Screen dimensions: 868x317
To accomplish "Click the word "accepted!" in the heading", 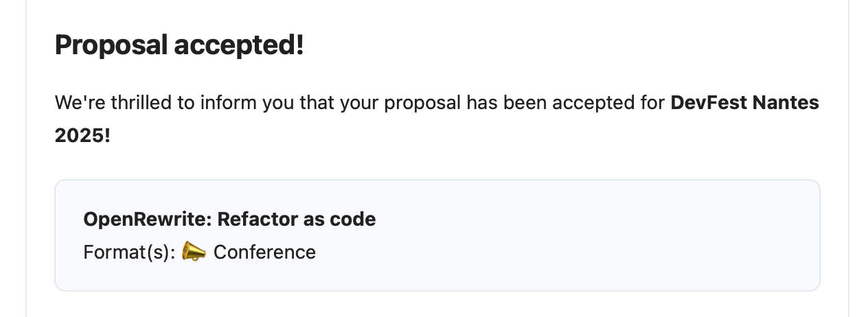I will click(238, 45).
